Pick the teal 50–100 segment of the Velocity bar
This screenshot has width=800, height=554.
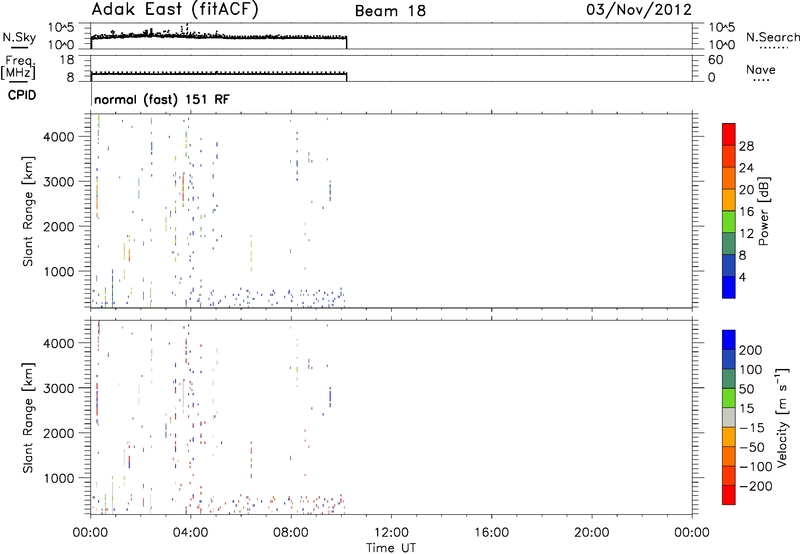tap(729, 379)
